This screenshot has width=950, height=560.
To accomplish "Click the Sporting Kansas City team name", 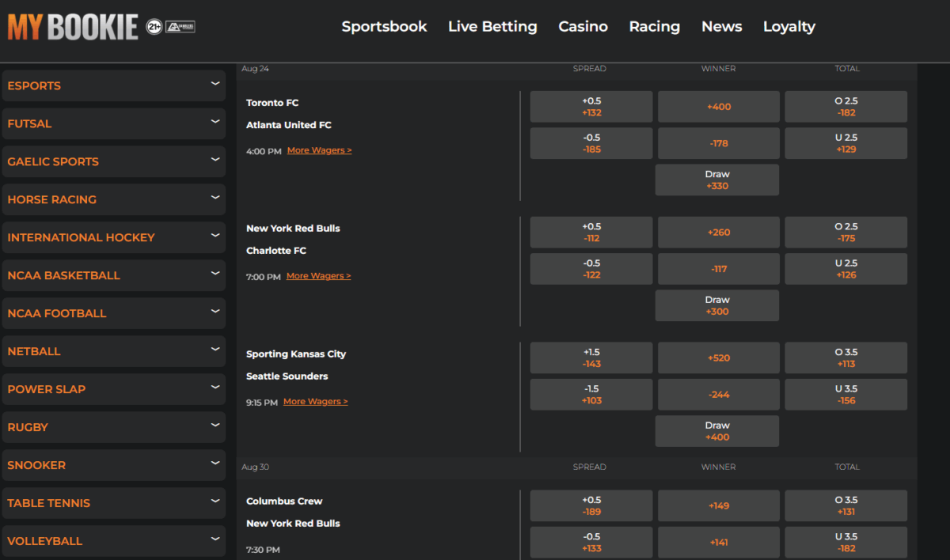I will (x=296, y=354).
